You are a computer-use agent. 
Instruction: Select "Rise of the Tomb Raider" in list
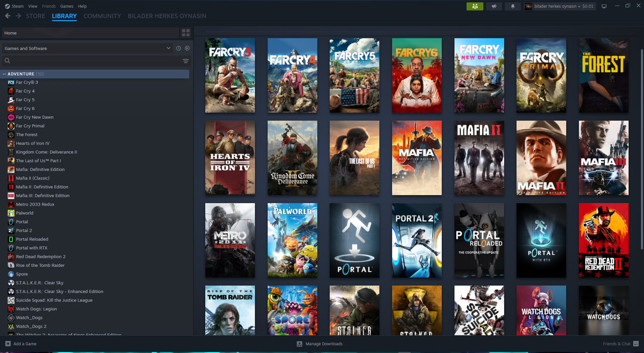(40, 266)
